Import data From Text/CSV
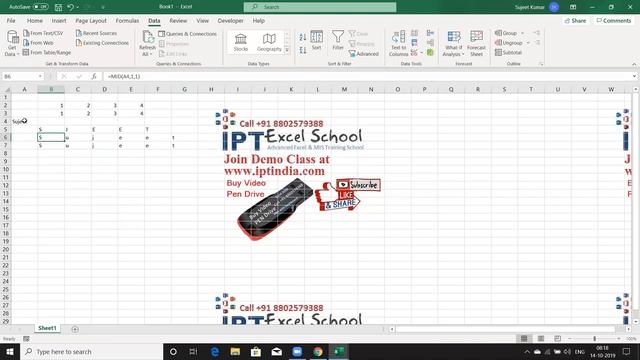 [43, 33]
